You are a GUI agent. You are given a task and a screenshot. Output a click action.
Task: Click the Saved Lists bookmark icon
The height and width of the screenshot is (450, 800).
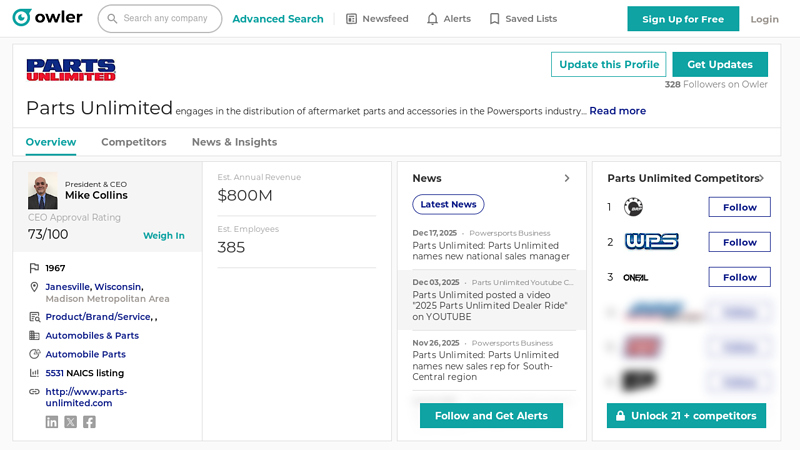494,19
